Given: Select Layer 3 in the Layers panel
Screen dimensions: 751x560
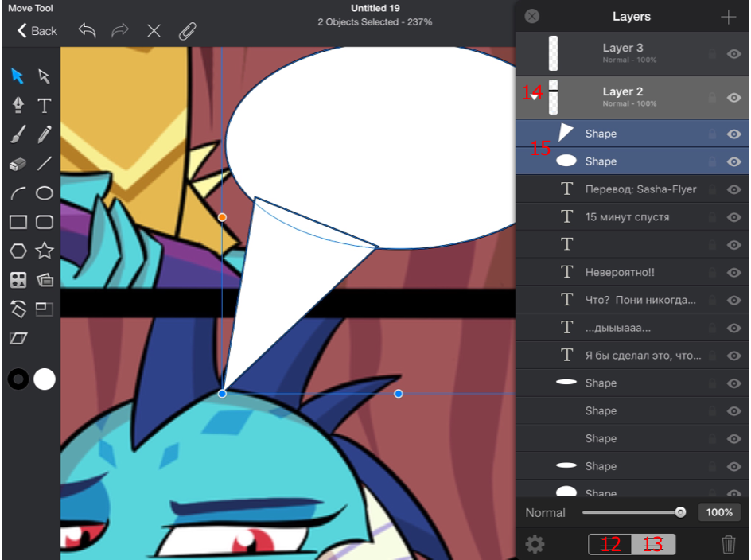Looking at the screenshot, I should 632,53.
